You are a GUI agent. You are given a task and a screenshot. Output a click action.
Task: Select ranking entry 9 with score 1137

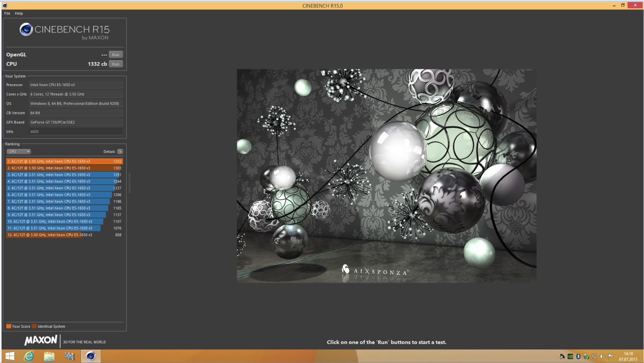(64, 214)
